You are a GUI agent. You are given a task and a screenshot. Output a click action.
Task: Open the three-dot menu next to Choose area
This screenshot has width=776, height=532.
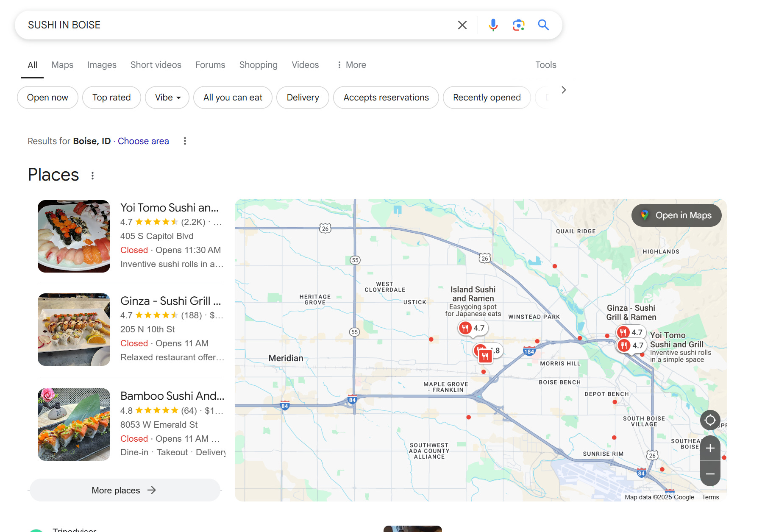185,141
